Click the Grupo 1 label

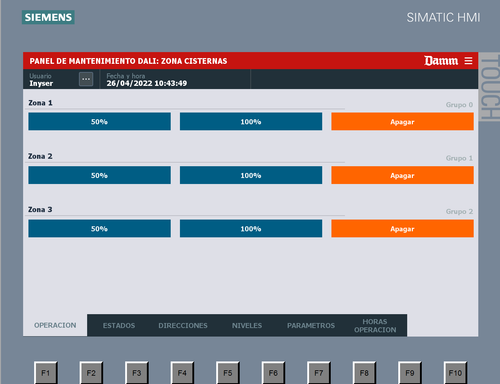[459, 158]
